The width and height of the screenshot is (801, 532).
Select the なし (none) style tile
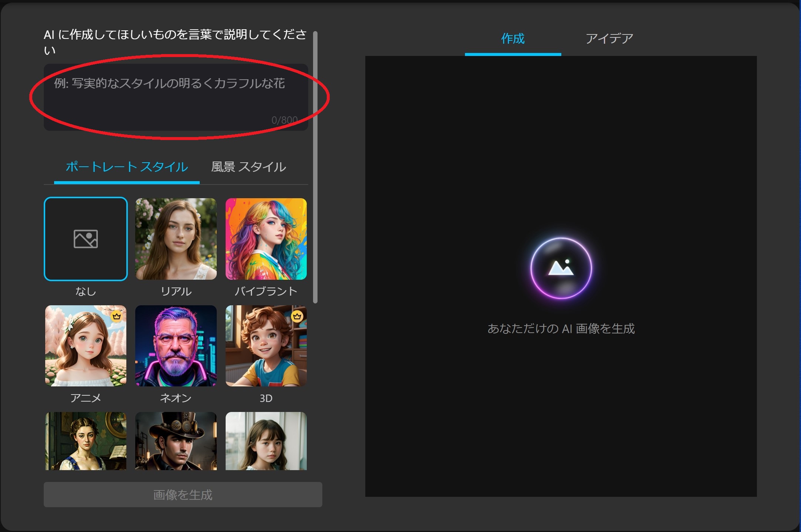point(86,239)
